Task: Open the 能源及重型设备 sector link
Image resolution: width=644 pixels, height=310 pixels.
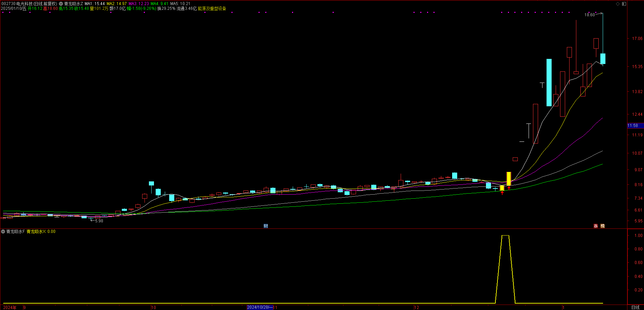Action: [212, 8]
